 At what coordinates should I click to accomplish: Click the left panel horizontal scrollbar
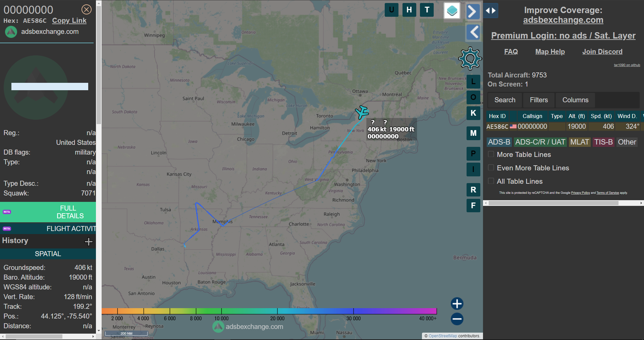(34, 336)
